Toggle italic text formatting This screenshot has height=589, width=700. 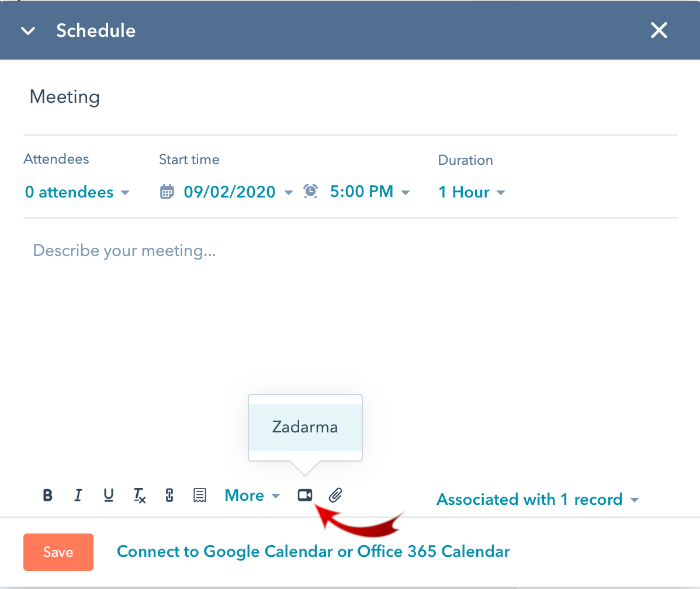pos(78,496)
